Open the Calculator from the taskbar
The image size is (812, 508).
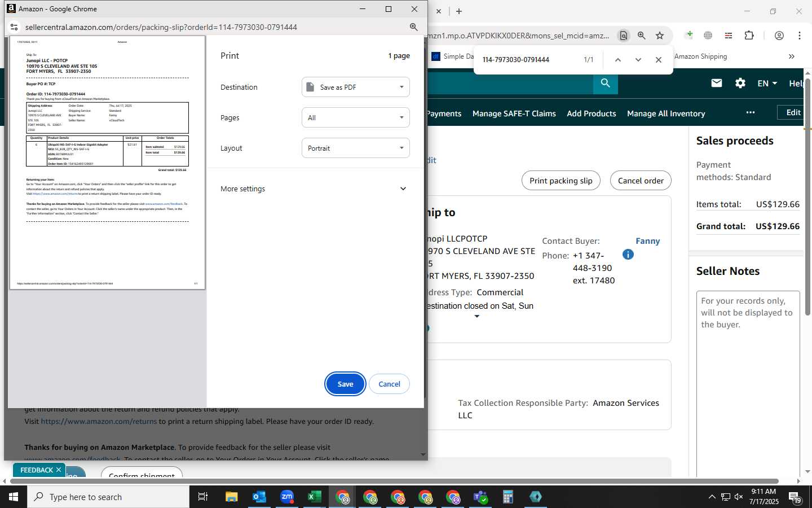[x=508, y=497]
